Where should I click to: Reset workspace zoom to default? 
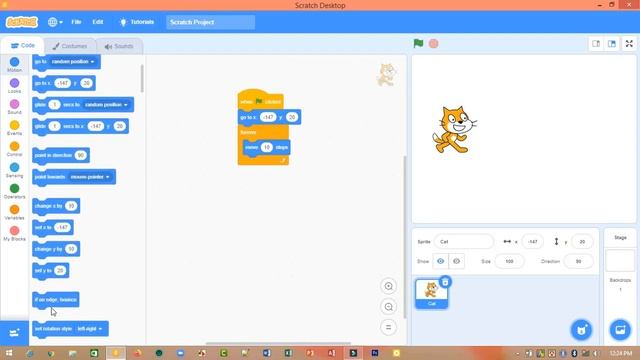point(389,327)
